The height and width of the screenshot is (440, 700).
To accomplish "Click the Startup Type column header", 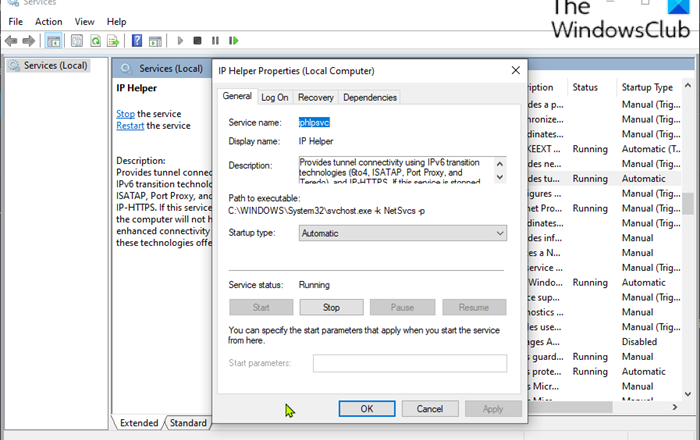I will 649,87.
